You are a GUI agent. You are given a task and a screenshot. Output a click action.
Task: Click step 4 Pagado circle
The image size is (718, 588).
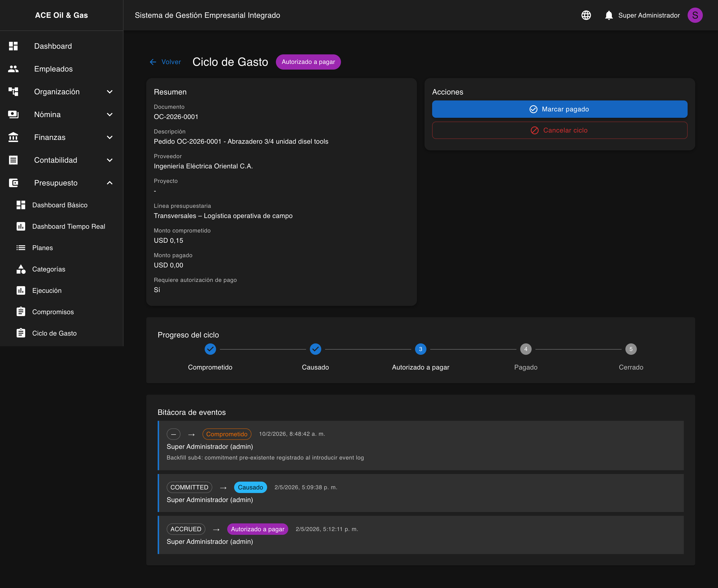click(x=526, y=349)
